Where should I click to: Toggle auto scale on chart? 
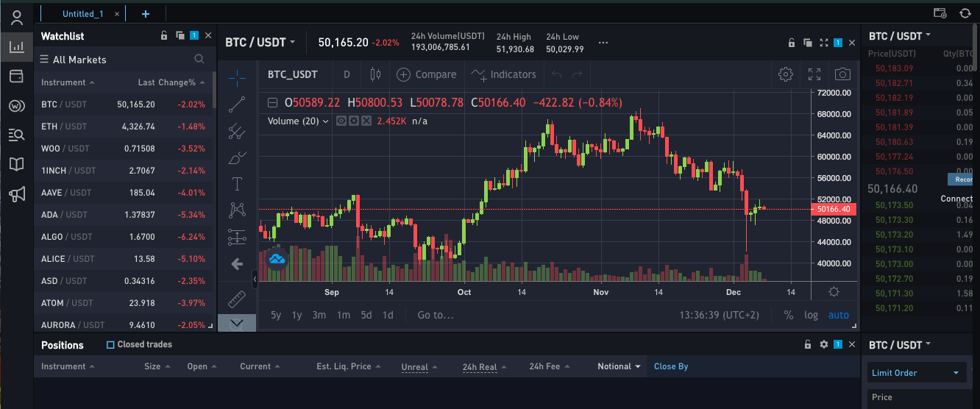(x=839, y=315)
